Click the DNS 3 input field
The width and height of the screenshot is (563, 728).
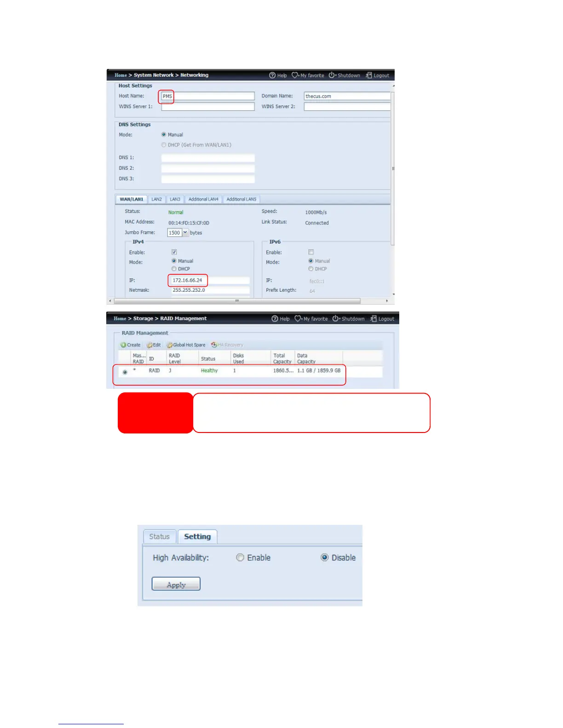(208, 179)
